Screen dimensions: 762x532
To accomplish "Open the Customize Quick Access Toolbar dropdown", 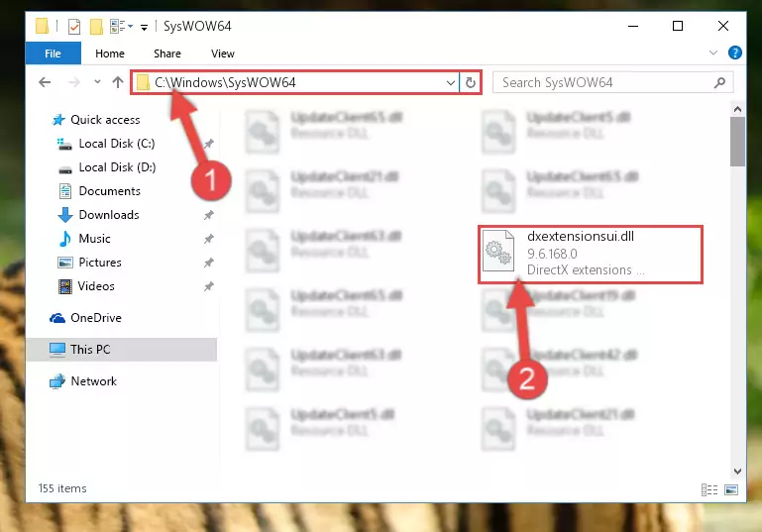I will coord(144,27).
